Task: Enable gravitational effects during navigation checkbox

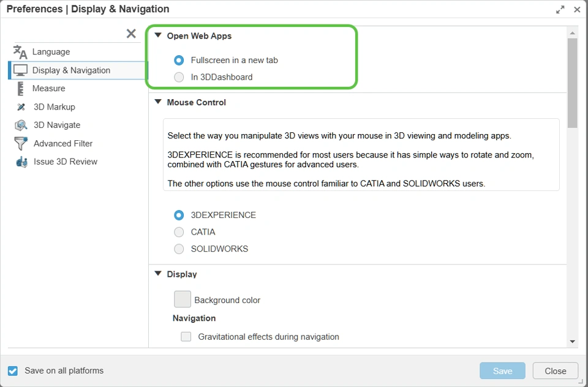Action: [186, 337]
